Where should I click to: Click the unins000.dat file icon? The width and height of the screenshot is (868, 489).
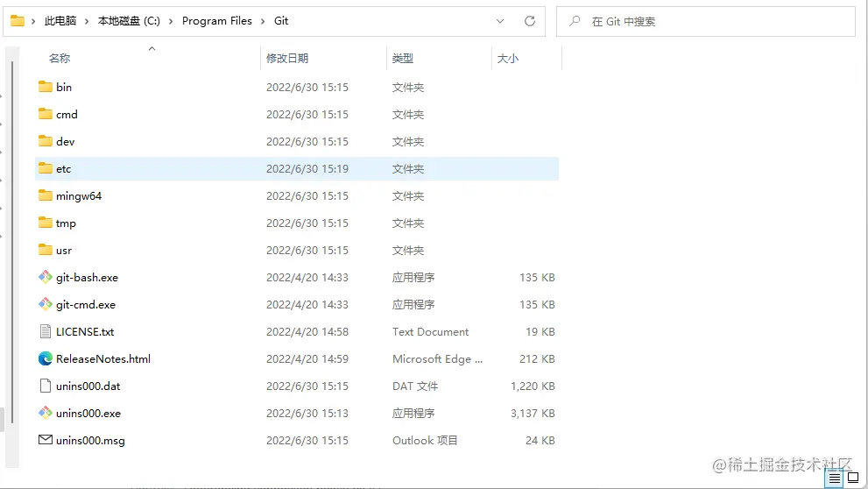46,386
